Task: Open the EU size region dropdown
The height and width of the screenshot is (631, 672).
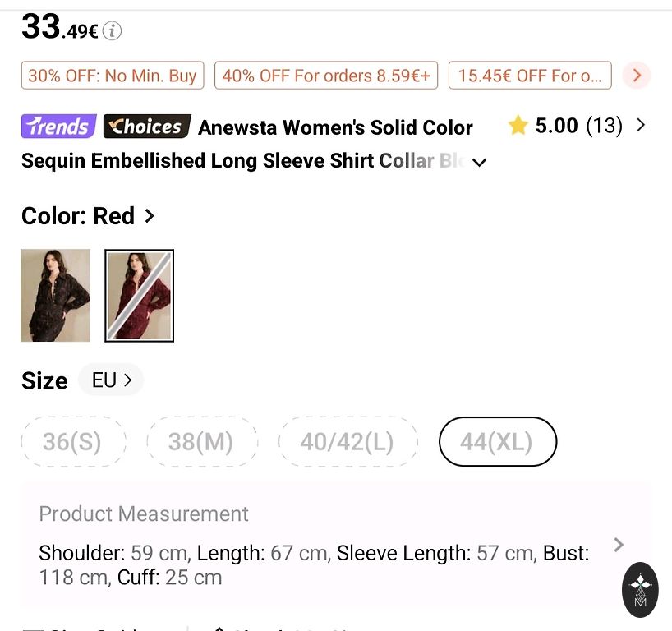Action: (112, 380)
